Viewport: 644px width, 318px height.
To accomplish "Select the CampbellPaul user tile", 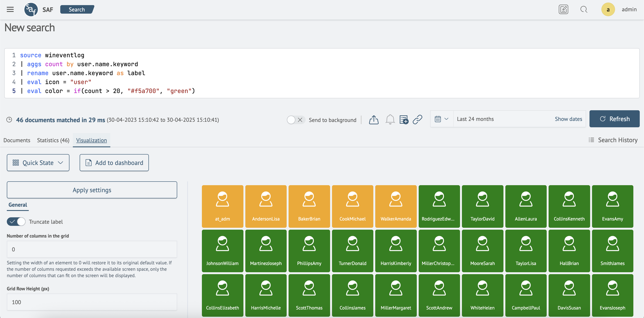I will (x=526, y=295).
